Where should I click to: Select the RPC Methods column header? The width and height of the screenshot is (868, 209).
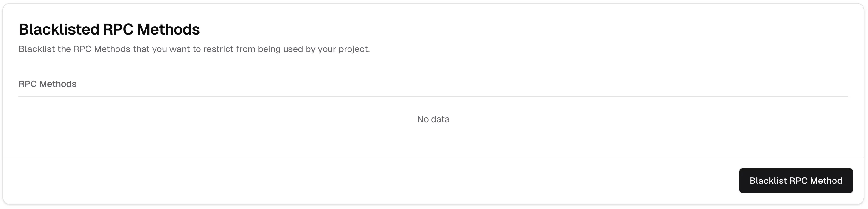pos(47,84)
